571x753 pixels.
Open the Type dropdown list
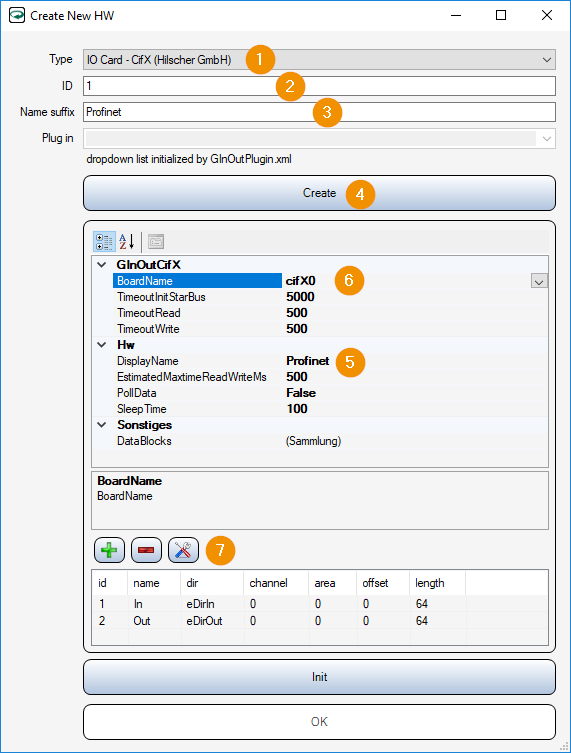tap(547, 60)
